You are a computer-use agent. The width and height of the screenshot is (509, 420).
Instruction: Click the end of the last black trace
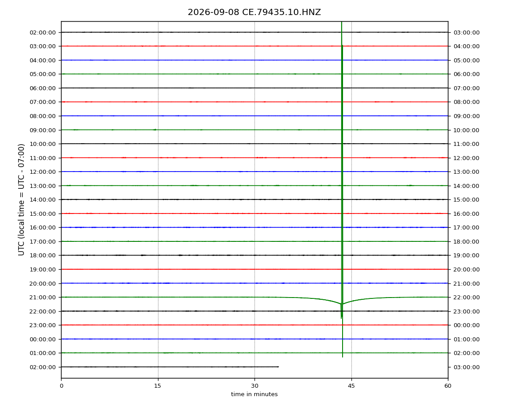pos(278,367)
